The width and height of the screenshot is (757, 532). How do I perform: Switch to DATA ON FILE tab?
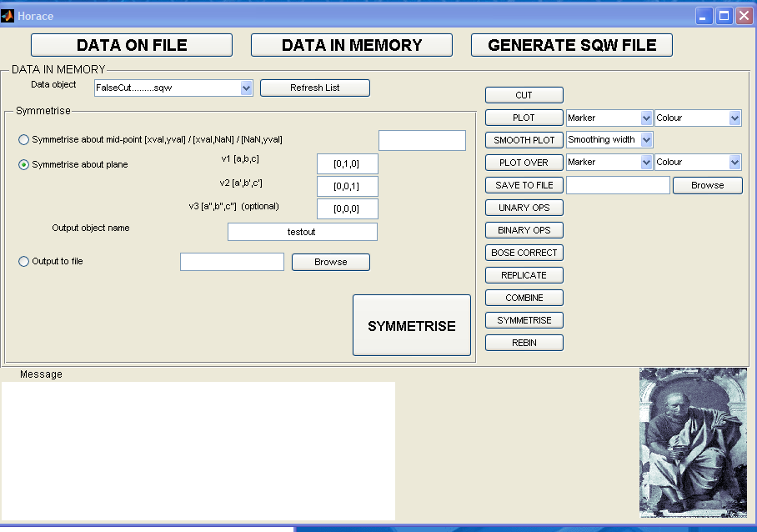(132, 45)
